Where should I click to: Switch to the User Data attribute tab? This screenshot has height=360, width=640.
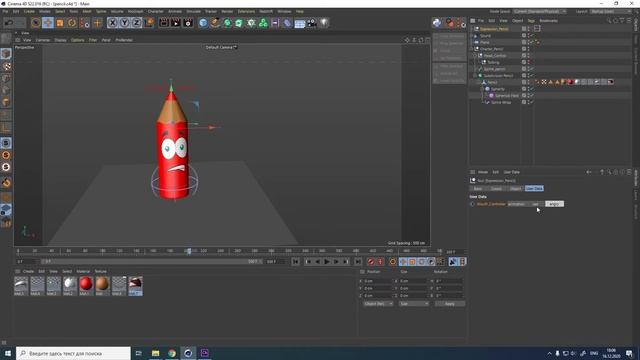534,189
